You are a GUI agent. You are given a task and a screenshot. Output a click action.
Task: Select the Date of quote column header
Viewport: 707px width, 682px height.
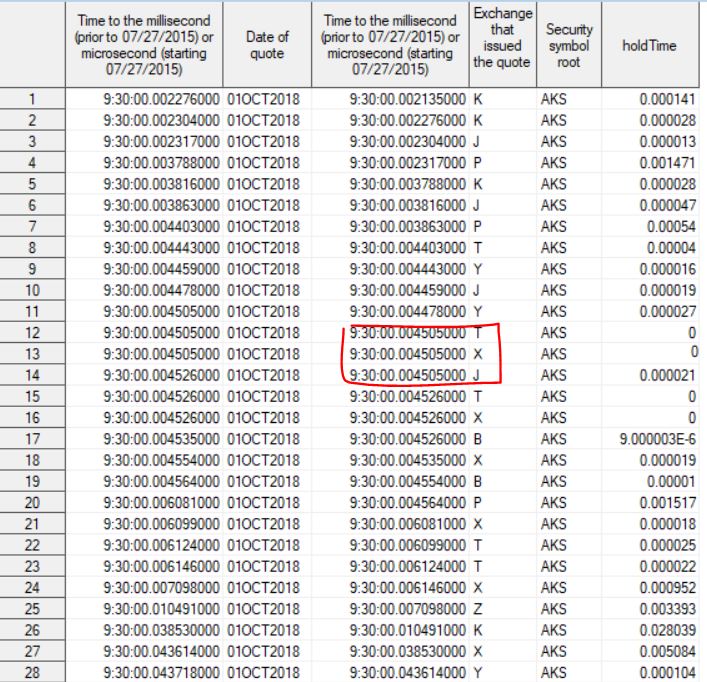[267, 45]
